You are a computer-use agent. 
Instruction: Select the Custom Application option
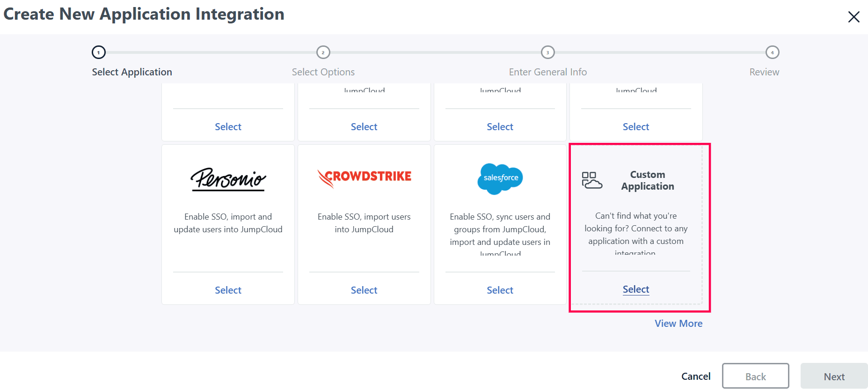636,289
